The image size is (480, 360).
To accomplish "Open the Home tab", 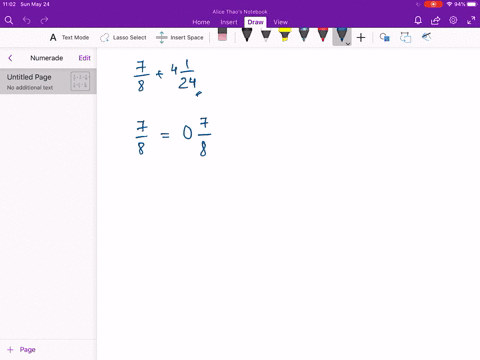I will 201,22.
